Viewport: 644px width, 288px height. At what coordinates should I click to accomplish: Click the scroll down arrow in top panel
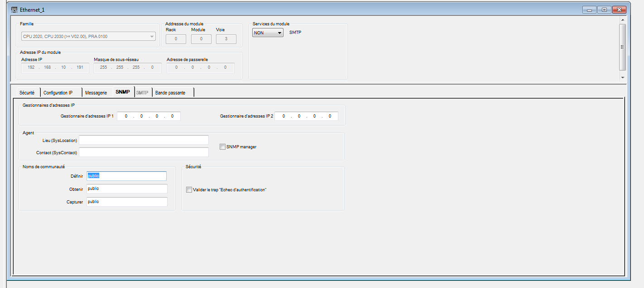pos(623,77)
